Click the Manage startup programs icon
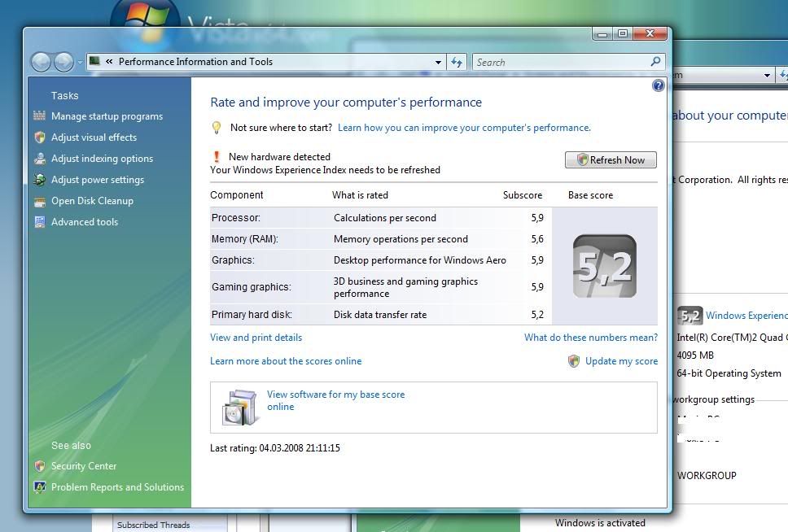Image resolution: width=788 pixels, height=532 pixels. tap(40, 116)
